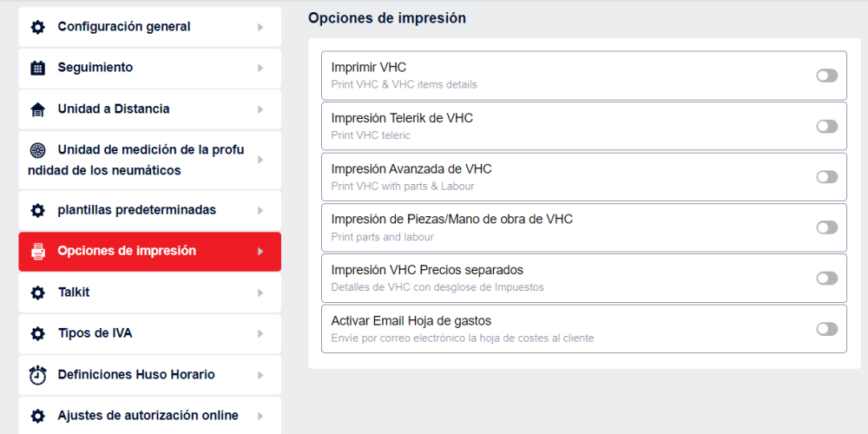Image resolution: width=868 pixels, height=434 pixels.
Task: Expand the Configuración general arrow
Action: point(260,27)
